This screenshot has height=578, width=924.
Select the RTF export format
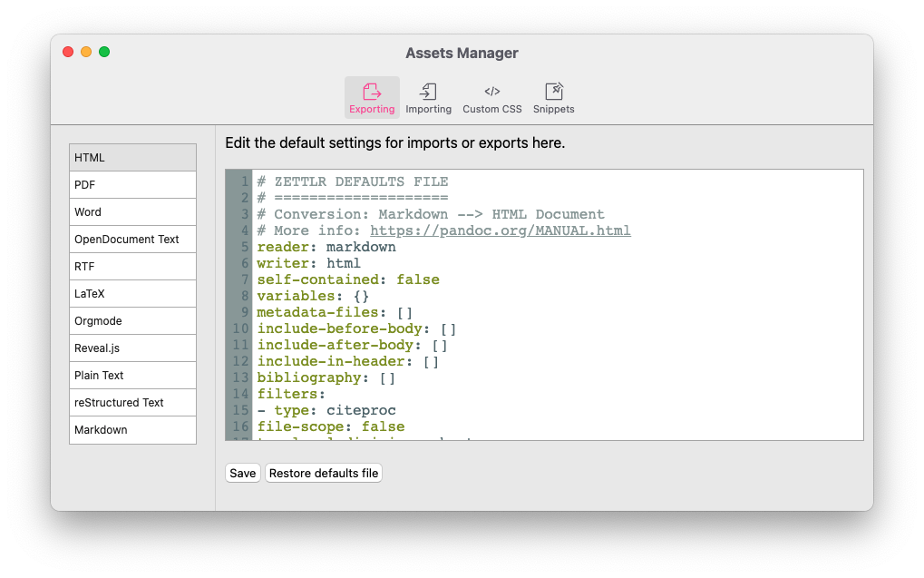(132, 266)
